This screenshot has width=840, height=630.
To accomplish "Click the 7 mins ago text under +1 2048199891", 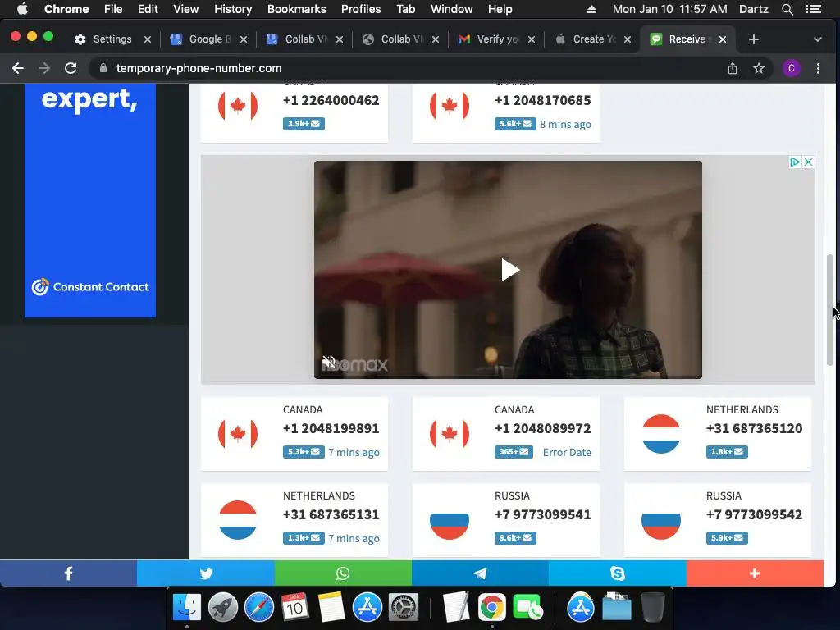I will coord(354,452).
